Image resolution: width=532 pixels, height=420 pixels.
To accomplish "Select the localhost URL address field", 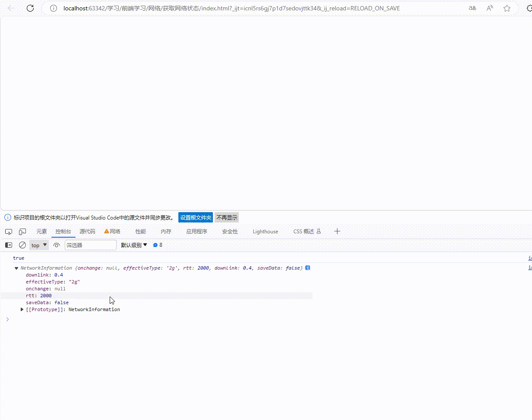I will pyautogui.click(x=231, y=8).
